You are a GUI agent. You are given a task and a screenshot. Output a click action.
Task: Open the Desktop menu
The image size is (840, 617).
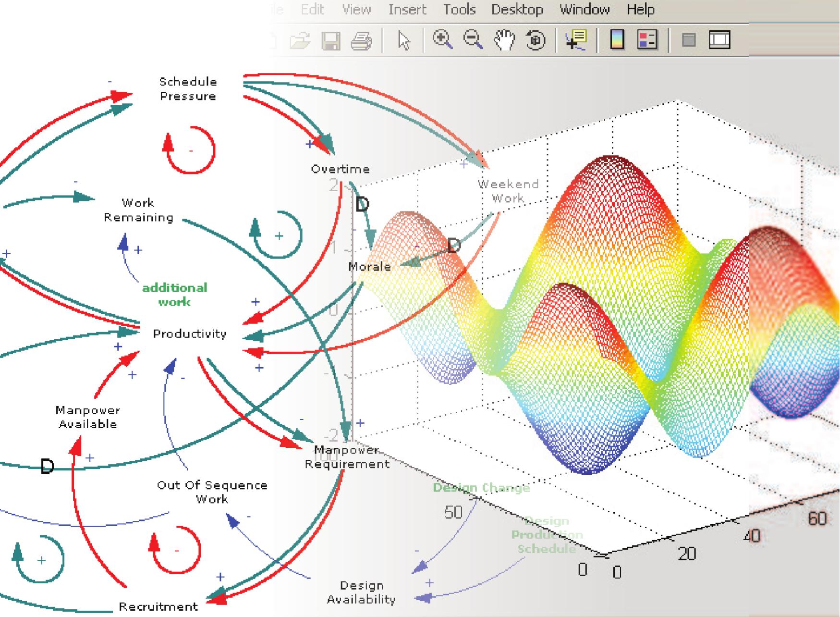coord(517,10)
